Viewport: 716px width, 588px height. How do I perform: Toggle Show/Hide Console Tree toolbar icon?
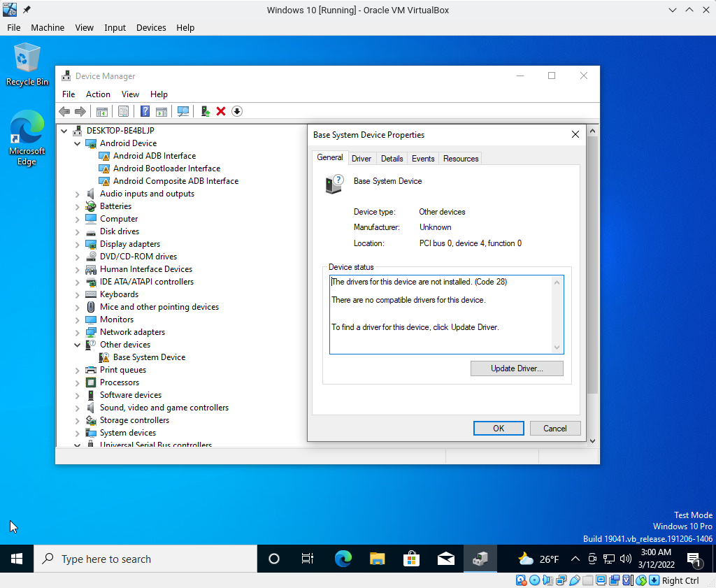click(x=102, y=111)
